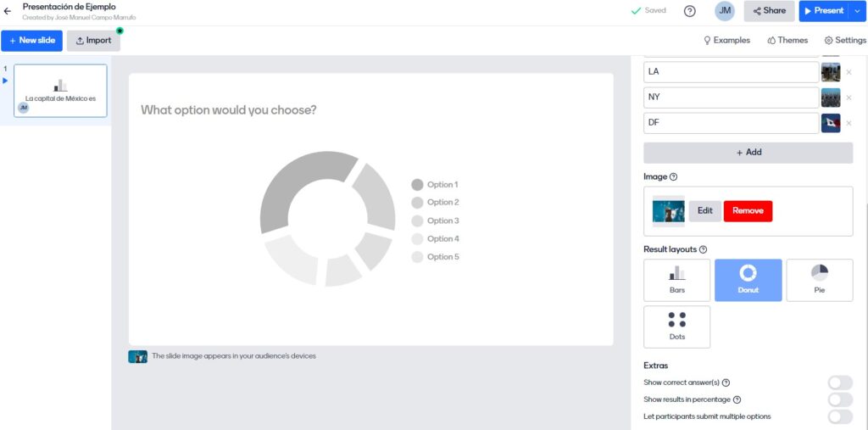Open the help question mark icon
This screenshot has width=868, height=430.
[x=689, y=11]
